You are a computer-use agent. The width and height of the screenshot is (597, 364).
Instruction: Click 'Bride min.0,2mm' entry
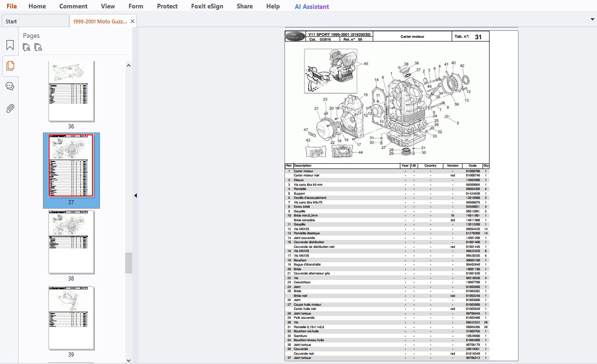click(x=306, y=216)
